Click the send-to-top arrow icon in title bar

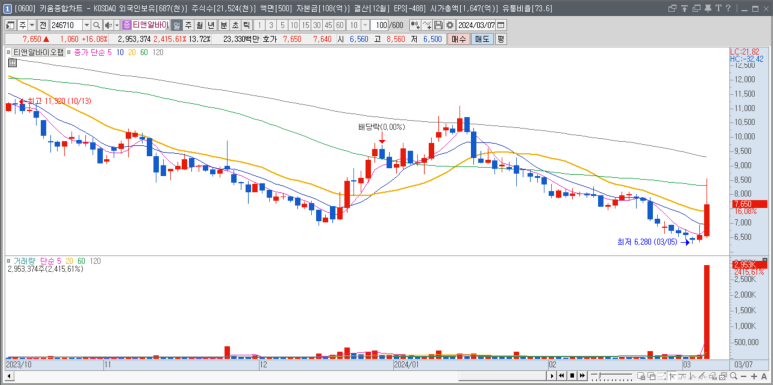(684, 8)
